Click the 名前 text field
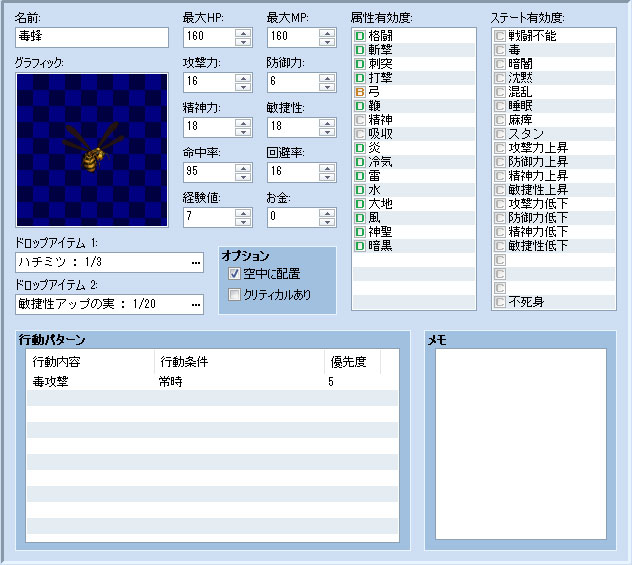Image resolution: width=632 pixels, height=565 pixels. tap(92, 37)
